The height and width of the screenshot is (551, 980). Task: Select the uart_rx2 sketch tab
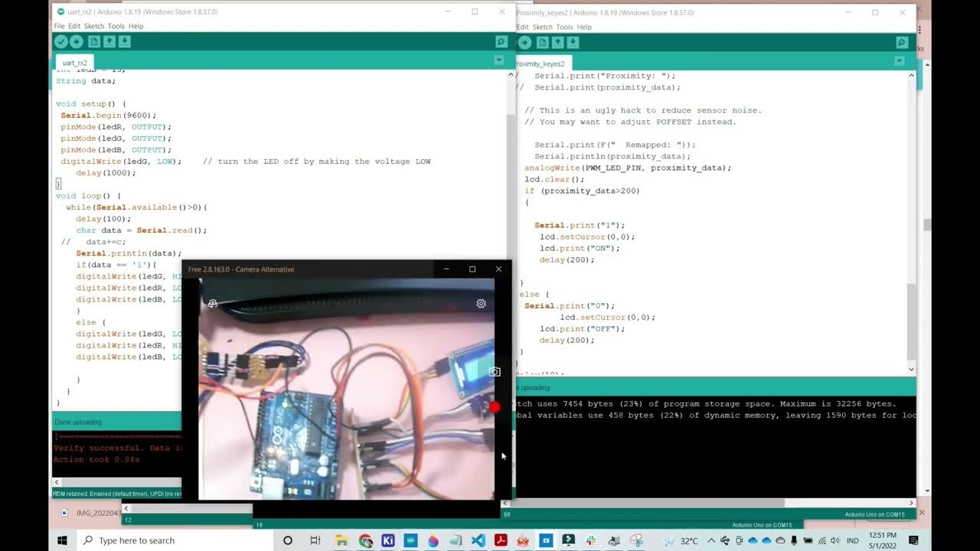tap(75, 63)
